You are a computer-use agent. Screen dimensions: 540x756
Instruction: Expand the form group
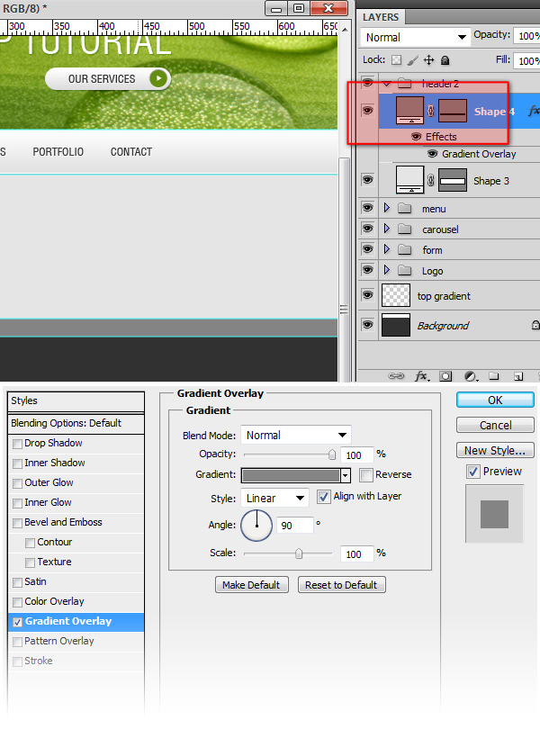386,248
